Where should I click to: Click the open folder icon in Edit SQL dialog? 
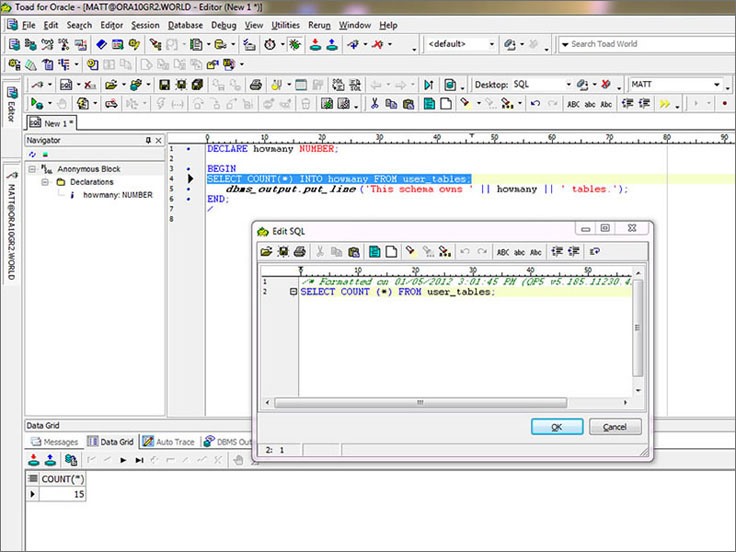tap(266, 252)
